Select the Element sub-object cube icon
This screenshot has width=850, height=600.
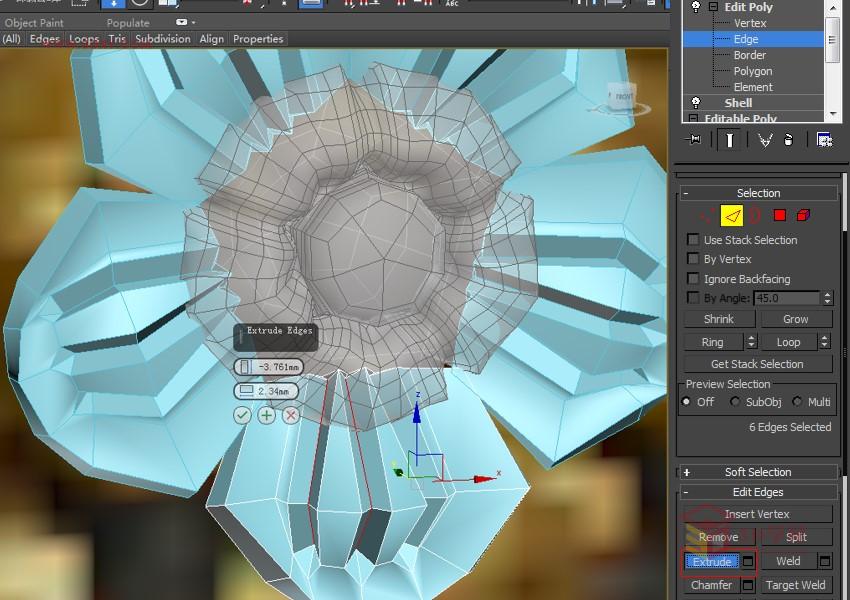point(803,214)
